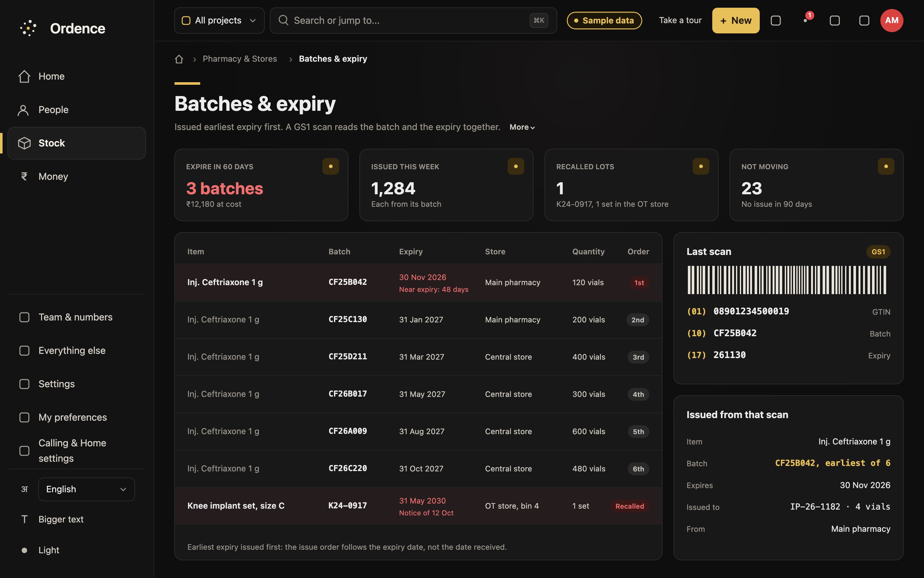The width and height of the screenshot is (924, 578).
Task: Click GTIN value 08901234500019
Action: click(x=751, y=311)
